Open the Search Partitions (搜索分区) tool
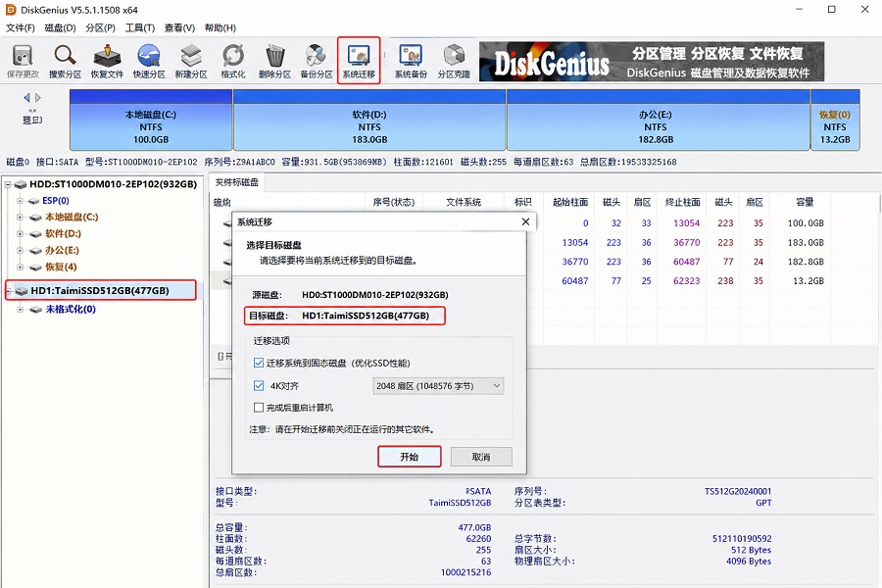The image size is (882, 588). [65, 62]
